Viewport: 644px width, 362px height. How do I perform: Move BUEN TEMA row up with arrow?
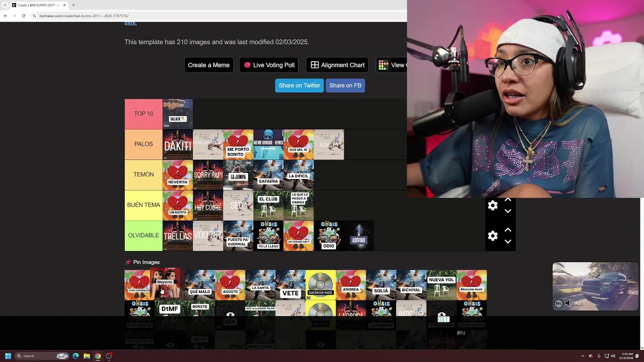[508, 200]
